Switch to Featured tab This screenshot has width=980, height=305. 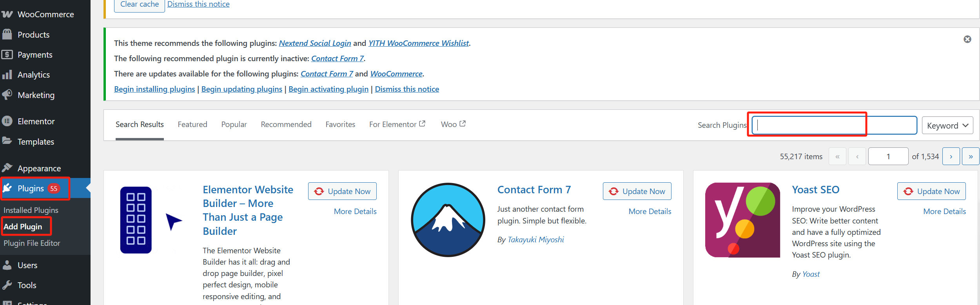[x=192, y=124]
